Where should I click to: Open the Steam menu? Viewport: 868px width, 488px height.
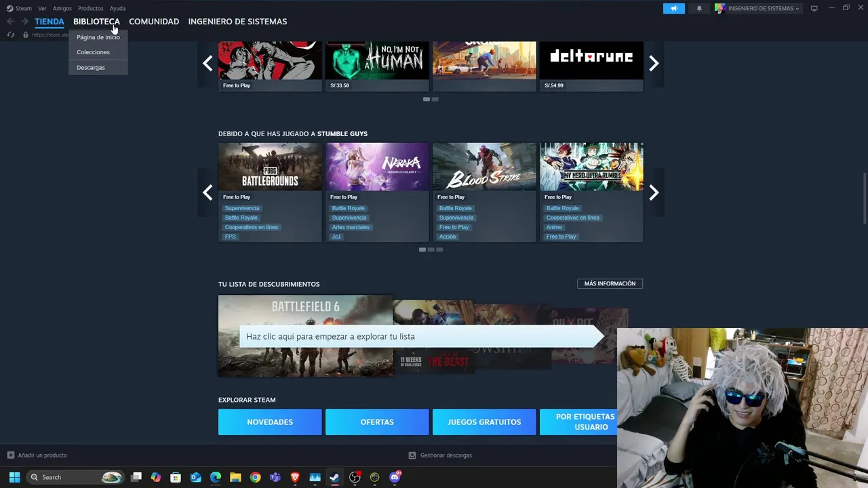(x=19, y=8)
